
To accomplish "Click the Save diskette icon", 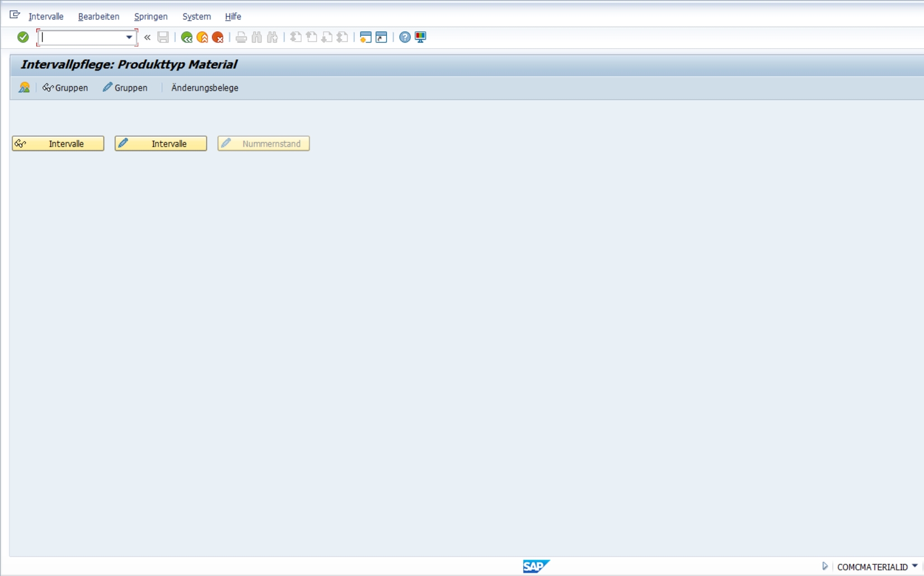I will pos(163,38).
